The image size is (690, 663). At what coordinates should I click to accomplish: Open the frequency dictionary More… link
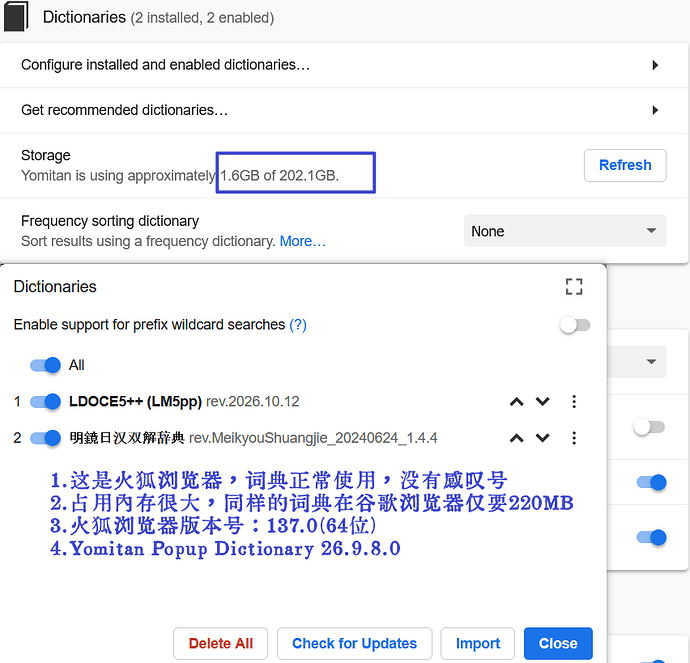tap(303, 242)
